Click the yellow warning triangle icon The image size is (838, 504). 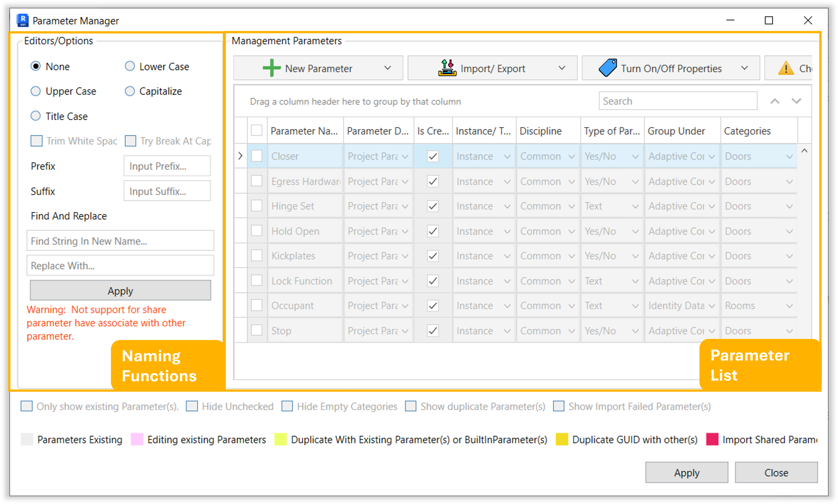click(786, 68)
